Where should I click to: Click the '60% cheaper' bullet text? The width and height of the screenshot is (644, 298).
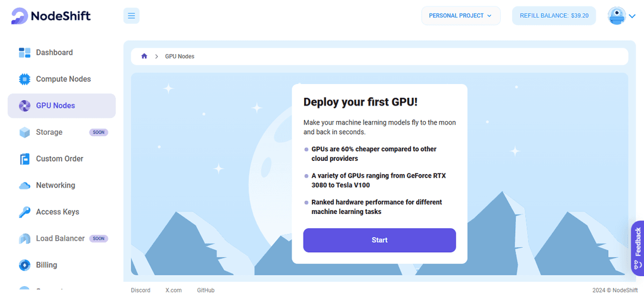374,154
